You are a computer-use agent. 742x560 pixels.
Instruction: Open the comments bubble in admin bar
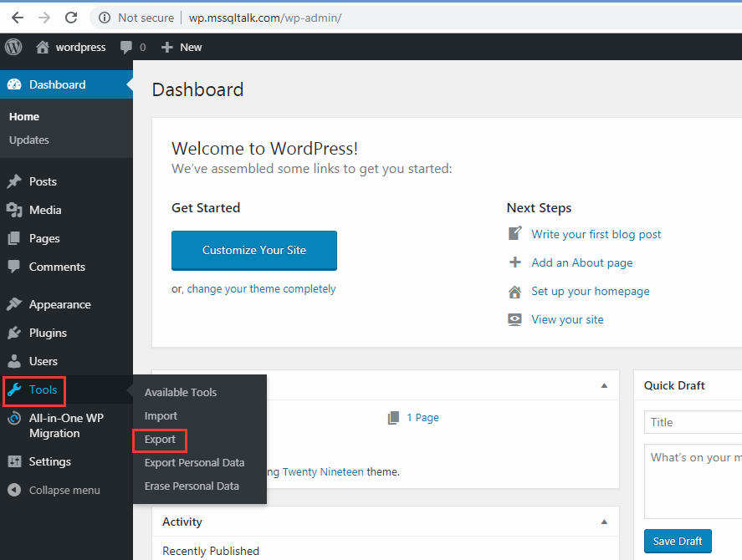pos(125,48)
